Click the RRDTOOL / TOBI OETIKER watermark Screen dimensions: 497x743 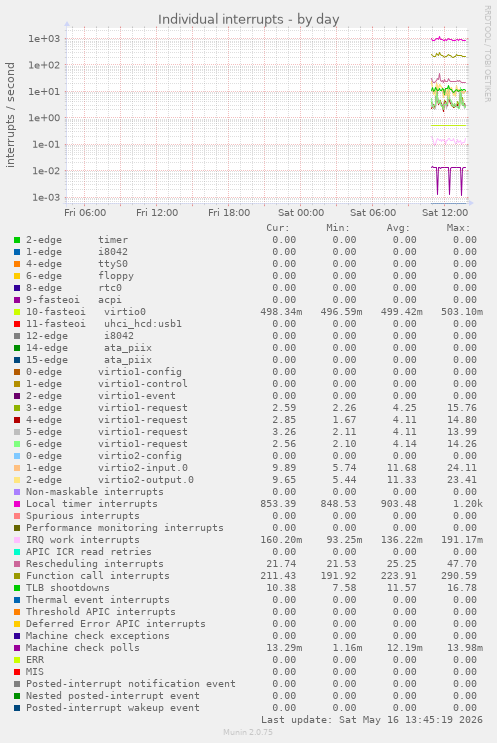click(487, 54)
